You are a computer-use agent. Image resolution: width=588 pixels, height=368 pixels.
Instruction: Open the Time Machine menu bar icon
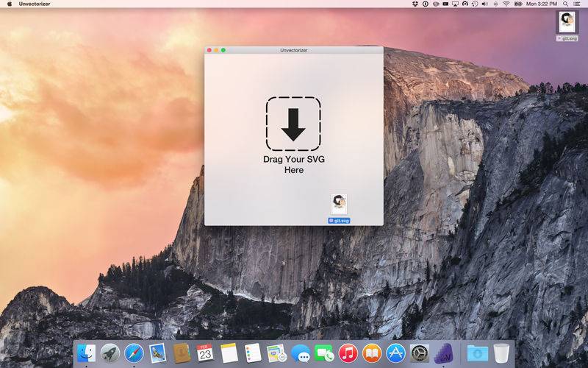(475, 4)
